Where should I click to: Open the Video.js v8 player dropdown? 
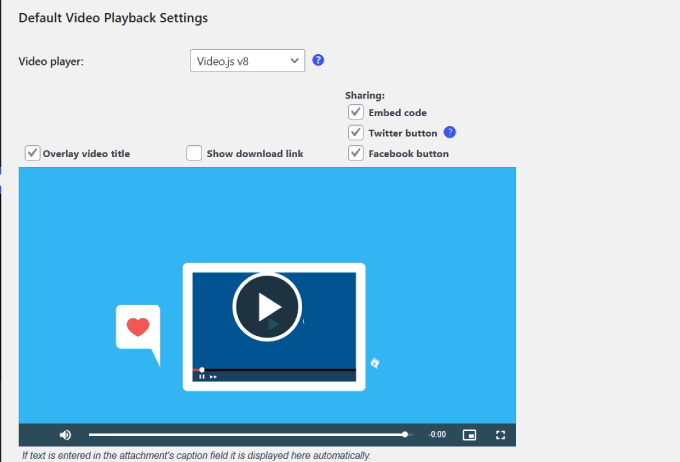[247, 61]
